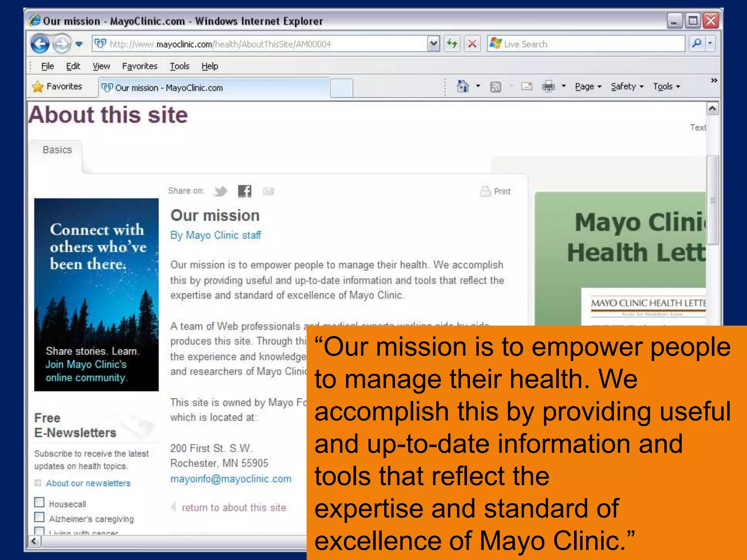Share the page by email icon
Viewport: 747px width, 560px height.
click(268, 191)
